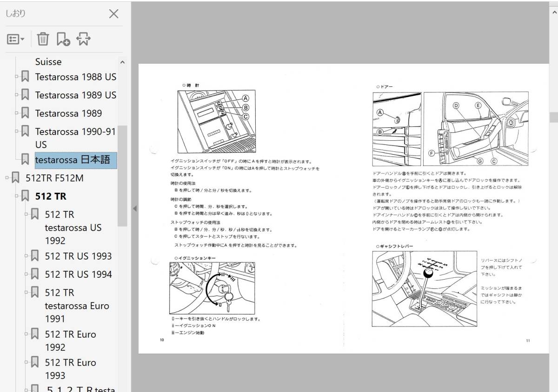Click the door interior diagram with D and E

pos(476,129)
